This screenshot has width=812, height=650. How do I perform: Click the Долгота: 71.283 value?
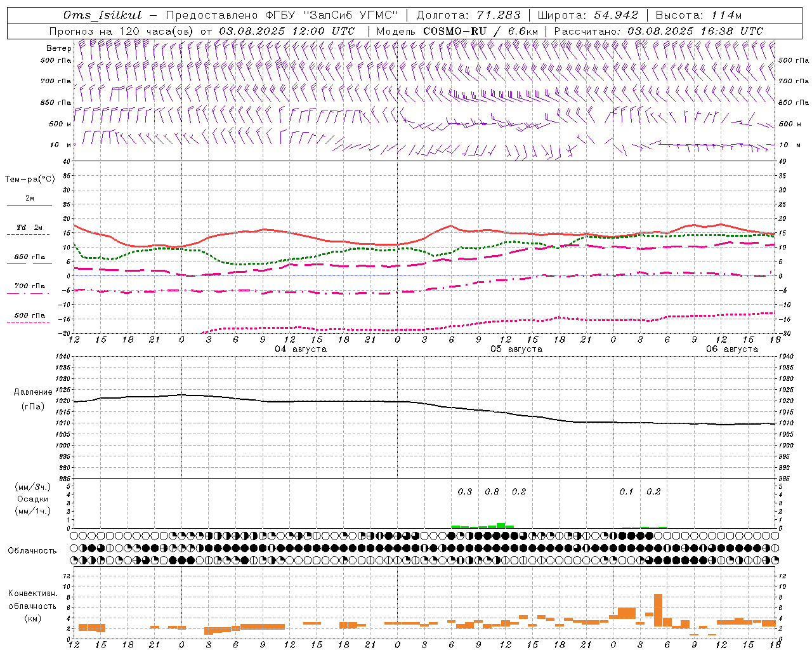click(x=468, y=15)
